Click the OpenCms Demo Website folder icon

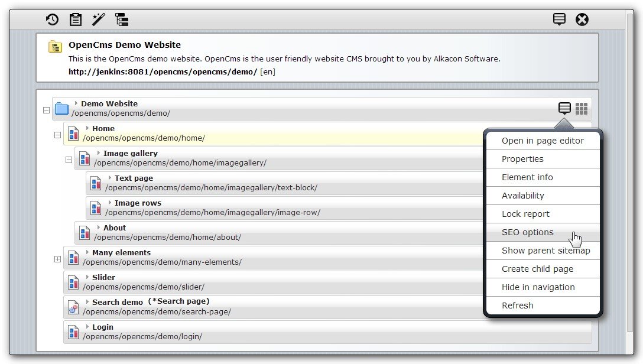coord(55,47)
